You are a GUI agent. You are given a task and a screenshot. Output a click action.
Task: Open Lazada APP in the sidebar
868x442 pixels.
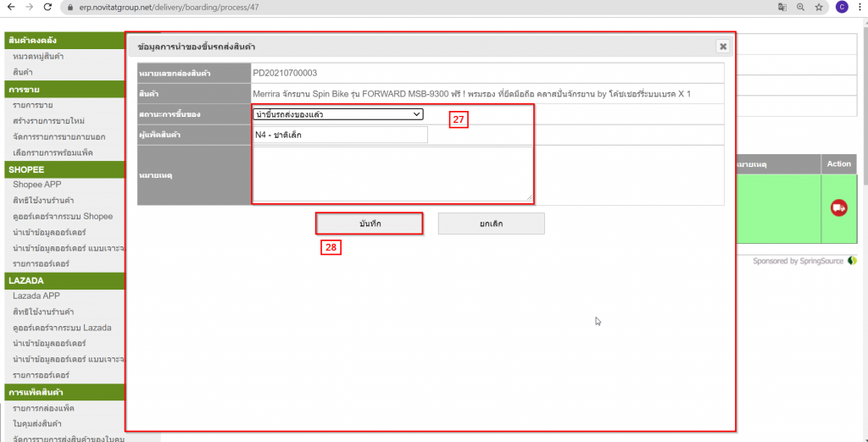point(36,296)
